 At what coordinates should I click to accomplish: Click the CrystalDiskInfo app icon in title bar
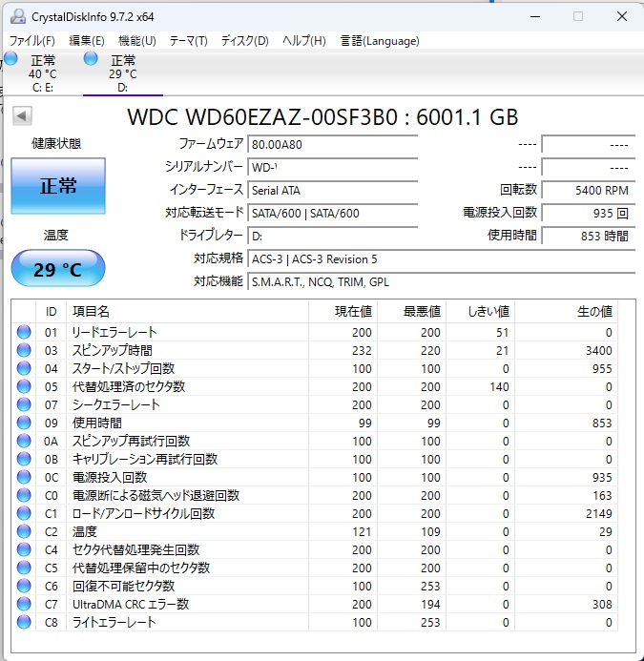click(18, 16)
